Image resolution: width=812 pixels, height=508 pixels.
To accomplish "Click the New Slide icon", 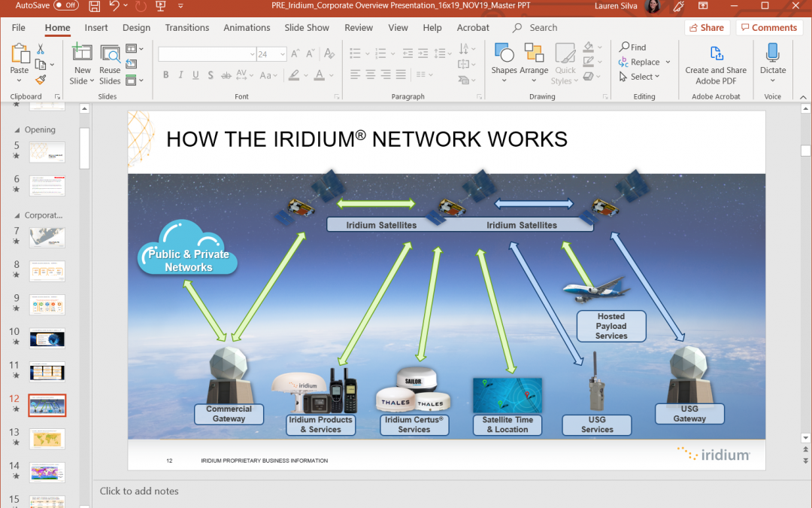I will click(82, 53).
